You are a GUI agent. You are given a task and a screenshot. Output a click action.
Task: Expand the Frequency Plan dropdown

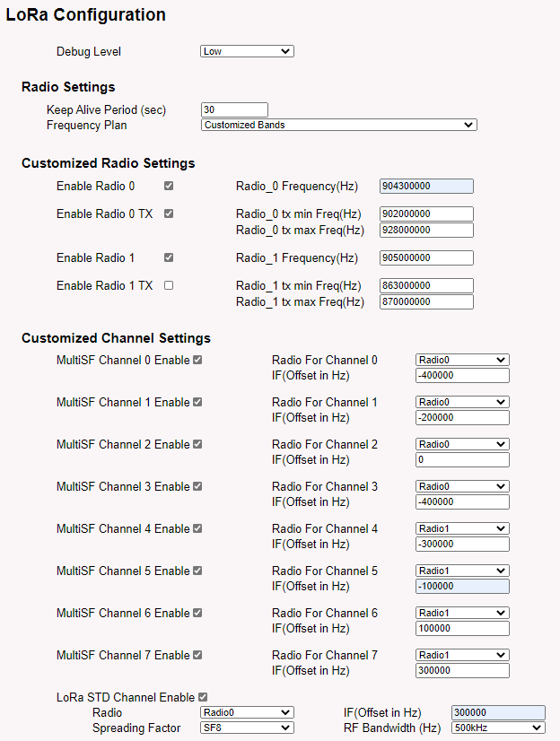point(338,126)
